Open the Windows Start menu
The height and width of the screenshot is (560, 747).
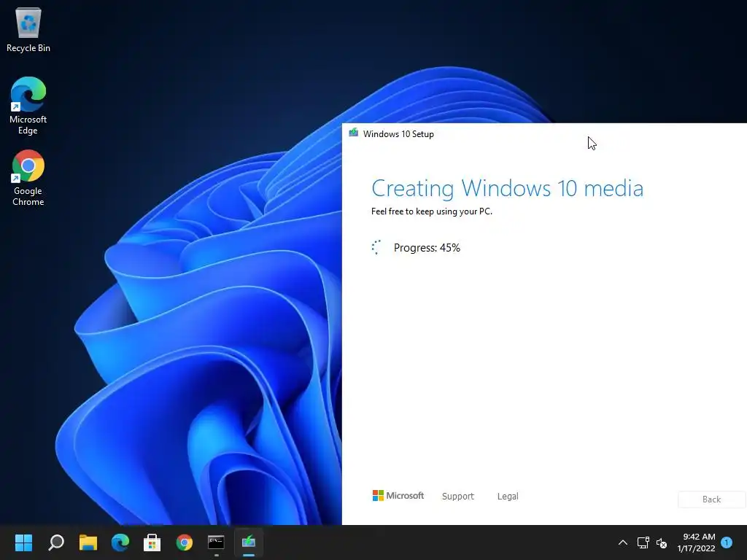coord(23,542)
